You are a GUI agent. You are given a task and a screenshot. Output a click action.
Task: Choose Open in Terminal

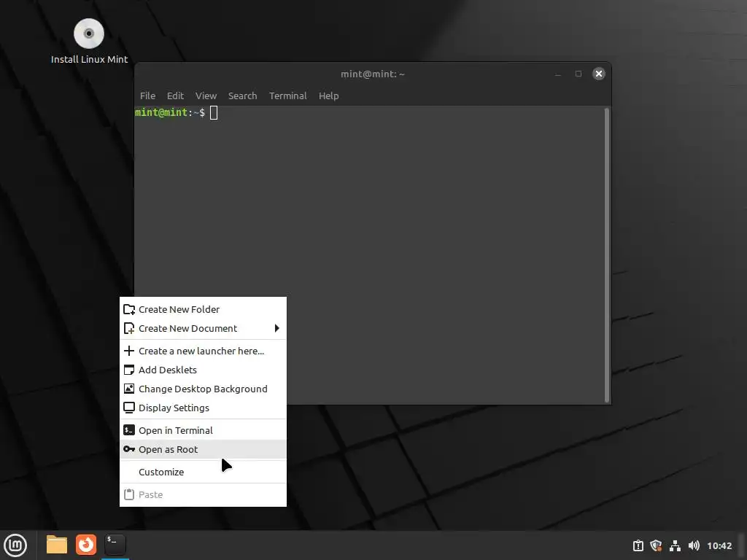pos(203,430)
